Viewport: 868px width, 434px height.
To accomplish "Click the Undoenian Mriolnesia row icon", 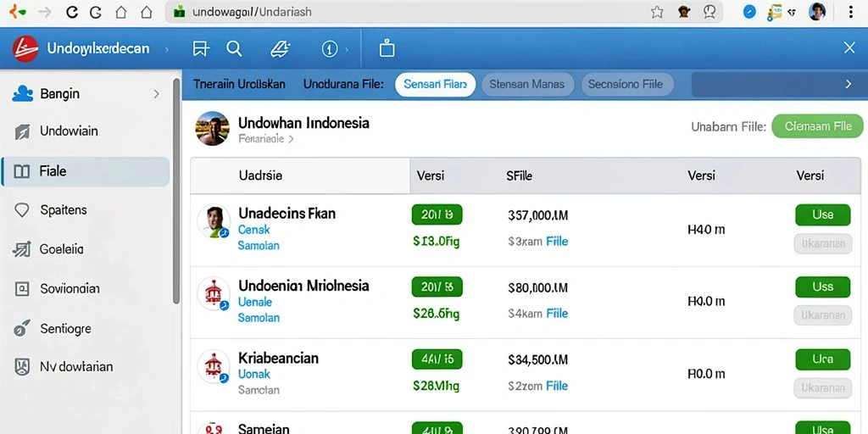I will (x=214, y=293).
